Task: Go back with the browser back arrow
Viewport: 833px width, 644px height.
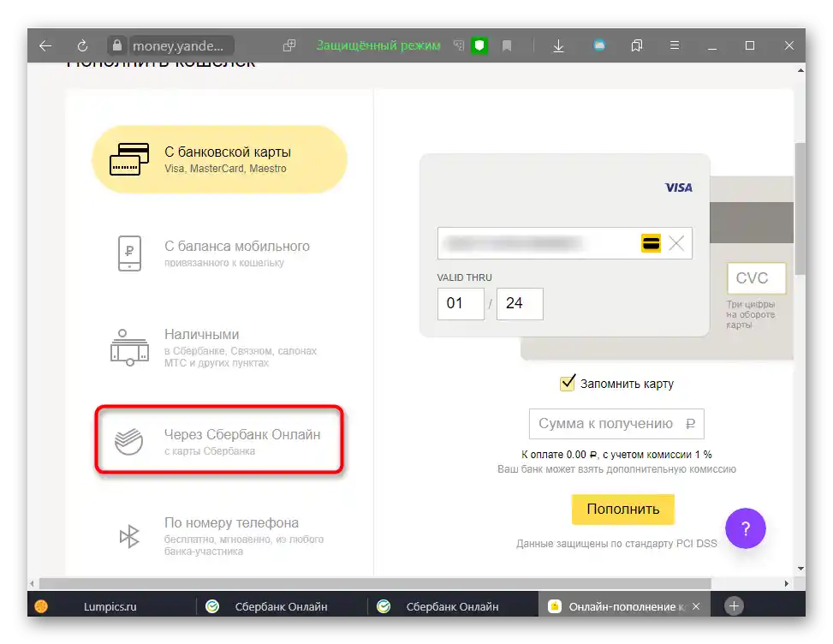Action: pos(45,45)
